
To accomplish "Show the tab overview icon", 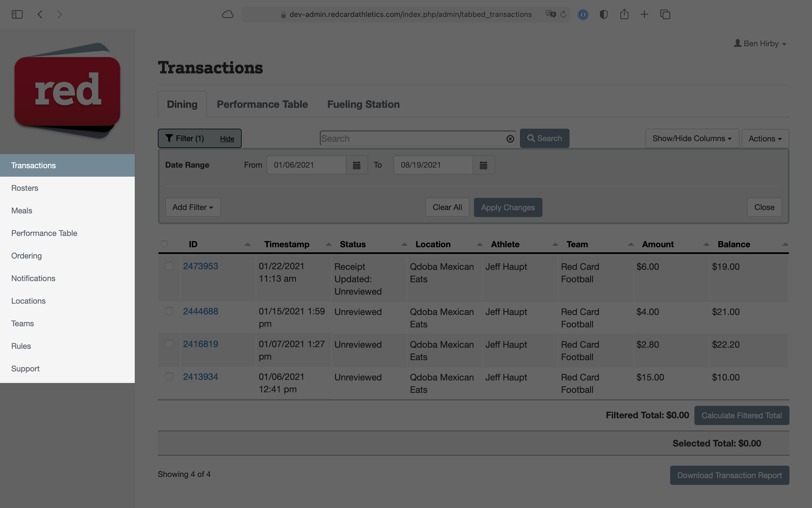I will [x=665, y=14].
